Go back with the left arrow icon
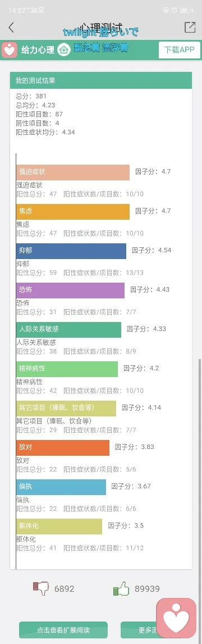202x644 pixels. 11,28
